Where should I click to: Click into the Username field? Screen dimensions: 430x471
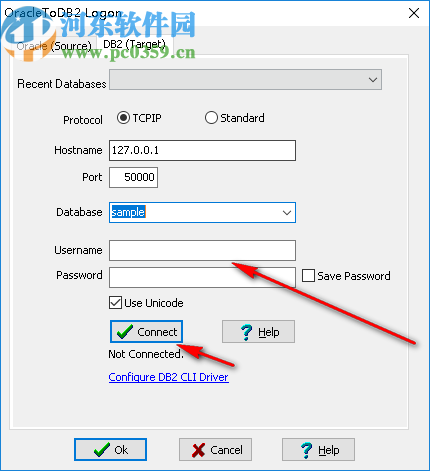pos(202,250)
